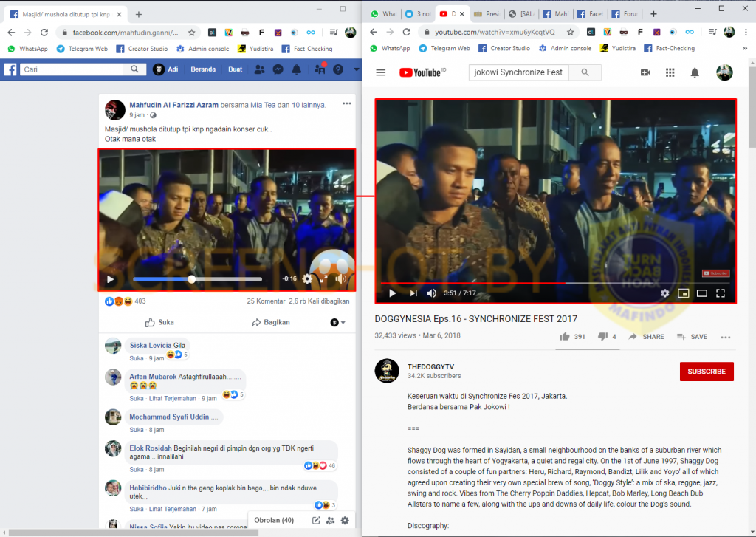
Task: Click YouTube create video camera icon
Action: [x=645, y=72]
